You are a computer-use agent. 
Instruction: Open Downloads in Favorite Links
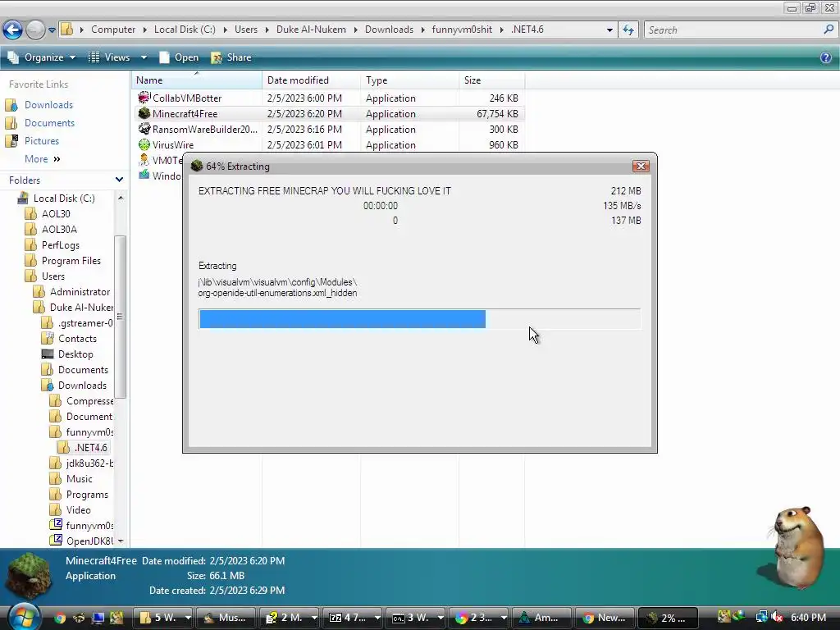48,105
